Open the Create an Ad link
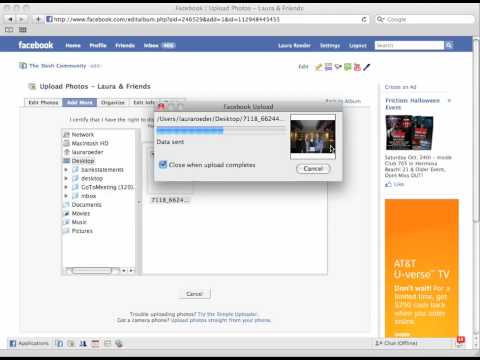The height and width of the screenshot is (360, 480). pos(400,87)
